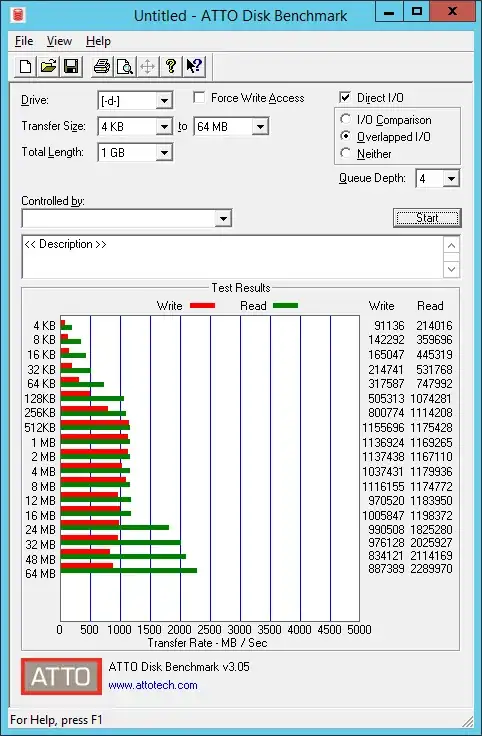Select the Neither radio button

(x=345, y=153)
